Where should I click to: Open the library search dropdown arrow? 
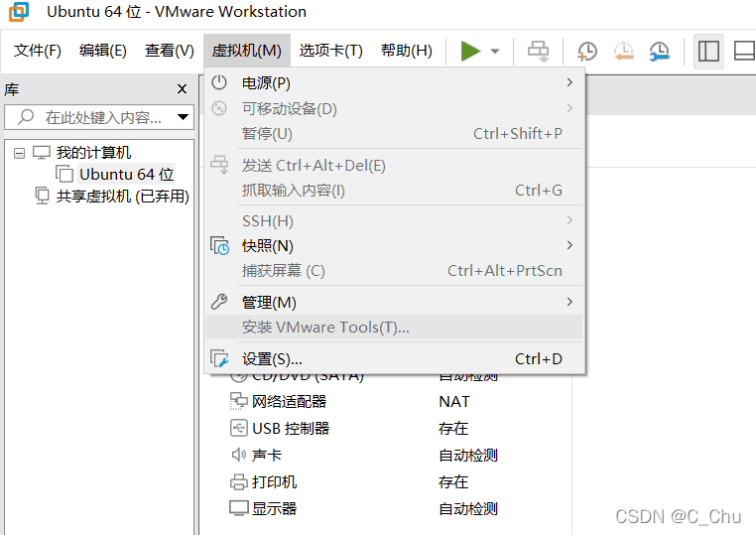183,117
